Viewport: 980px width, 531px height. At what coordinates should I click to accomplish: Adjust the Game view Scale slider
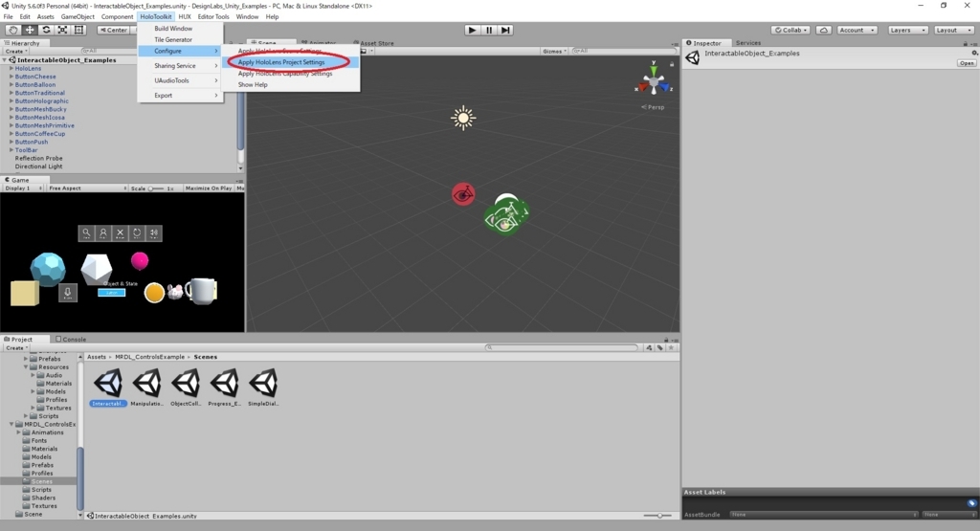pos(155,188)
